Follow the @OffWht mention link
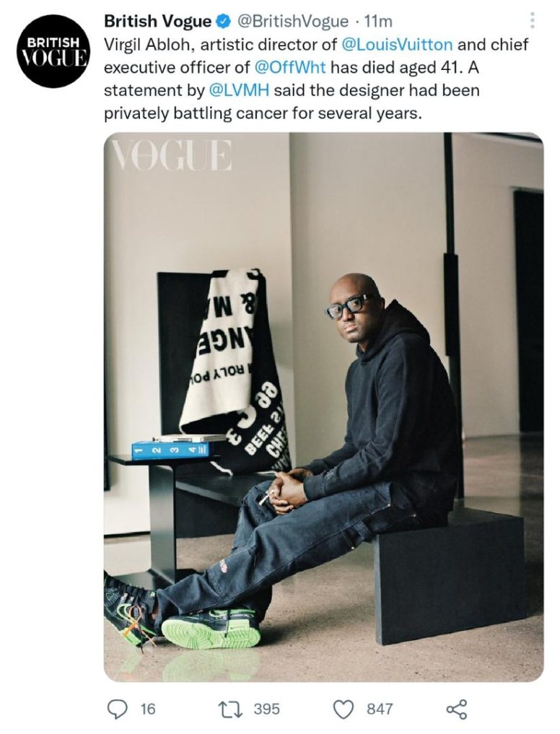The width and height of the screenshot is (560, 734). click(x=290, y=67)
